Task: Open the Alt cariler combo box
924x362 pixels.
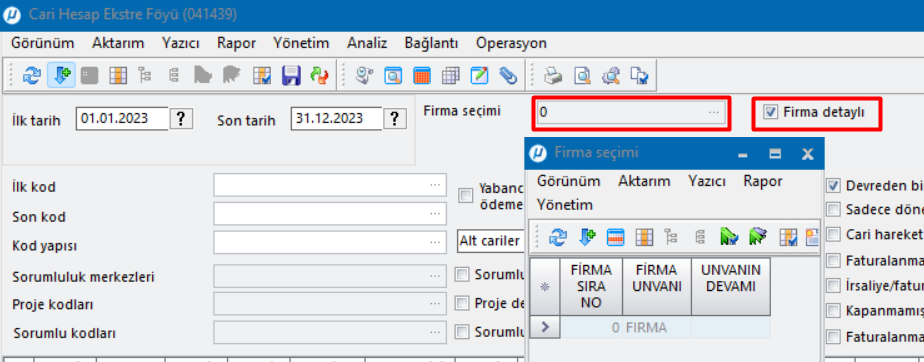Action: pyautogui.click(x=490, y=241)
